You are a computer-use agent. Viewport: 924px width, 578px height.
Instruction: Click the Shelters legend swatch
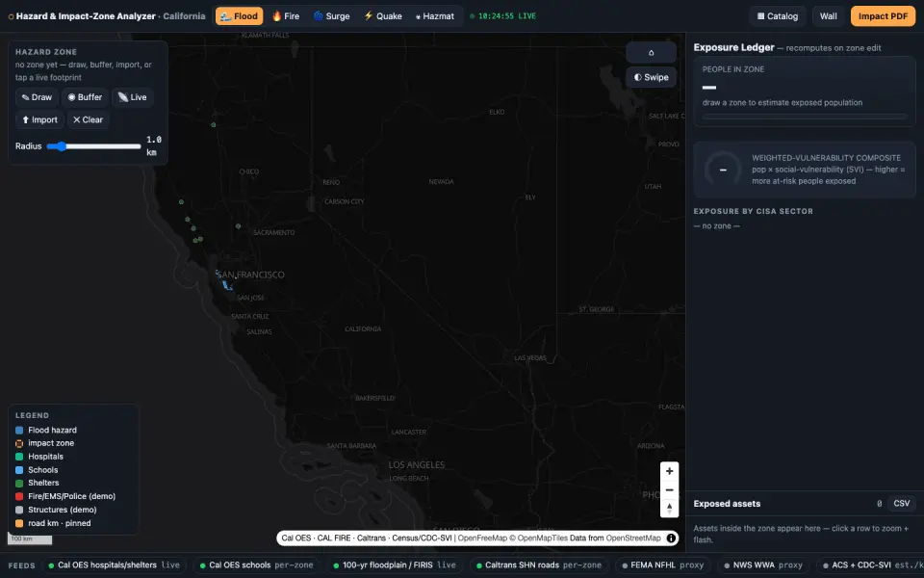point(19,483)
